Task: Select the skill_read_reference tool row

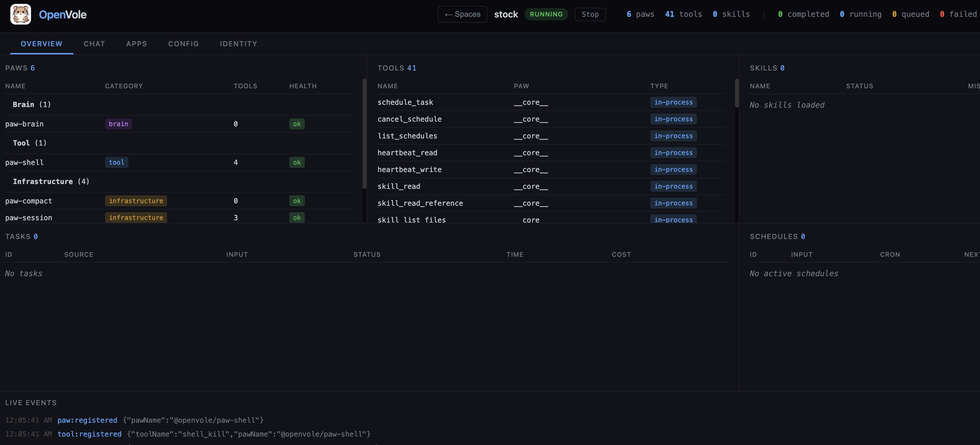Action: pos(551,203)
